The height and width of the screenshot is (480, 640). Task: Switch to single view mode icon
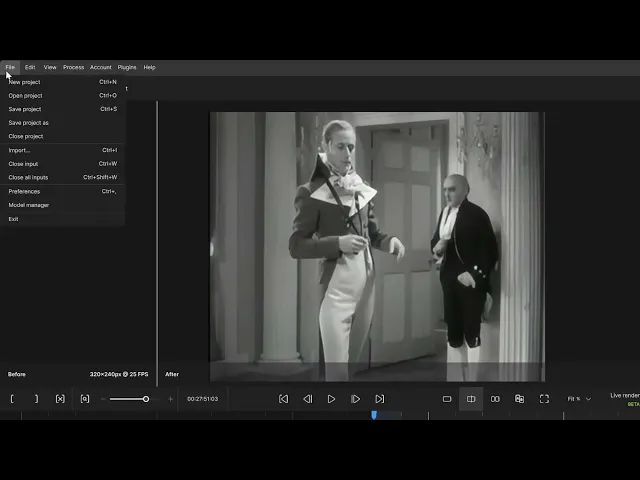447,399
